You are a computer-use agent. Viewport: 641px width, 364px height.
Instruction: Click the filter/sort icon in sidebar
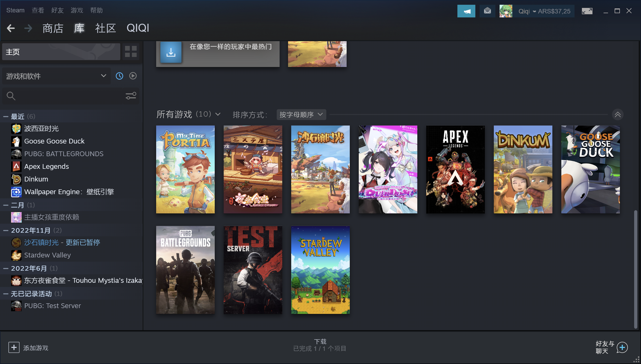click(x=131, y=95)
